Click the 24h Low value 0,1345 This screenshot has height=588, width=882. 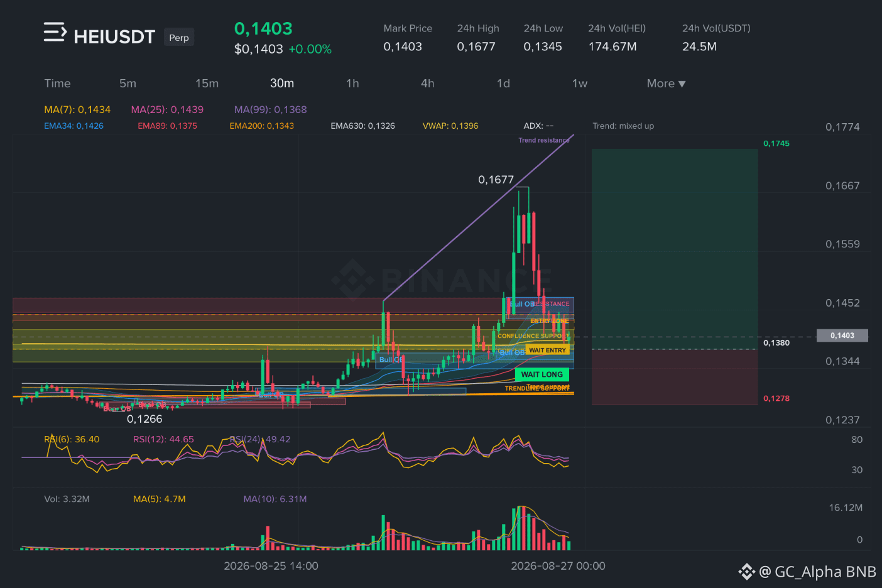(543, 47)
